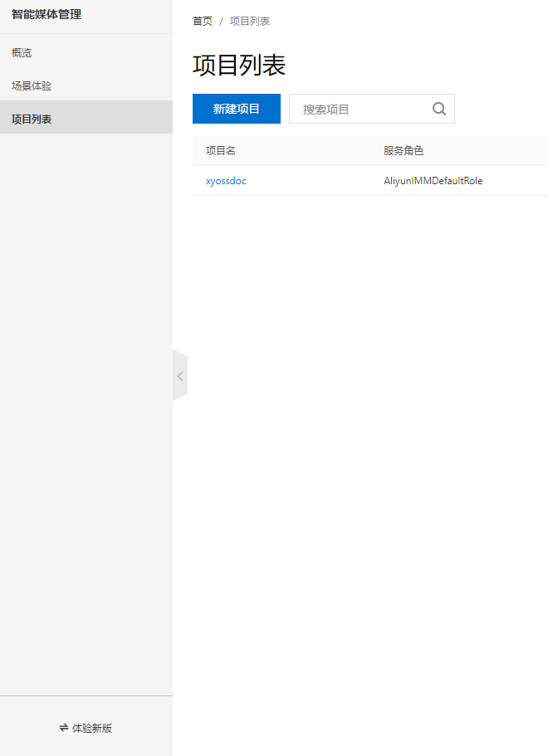Click the 新建项目 button
The image size is (548, 756).
(x=237, y=109)
